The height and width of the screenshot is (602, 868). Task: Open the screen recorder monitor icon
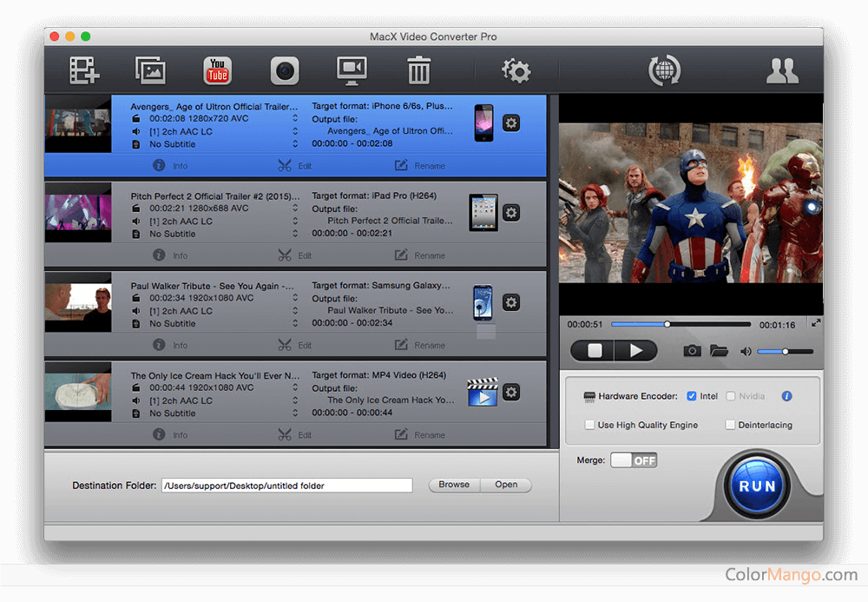[x=352, y=70]
